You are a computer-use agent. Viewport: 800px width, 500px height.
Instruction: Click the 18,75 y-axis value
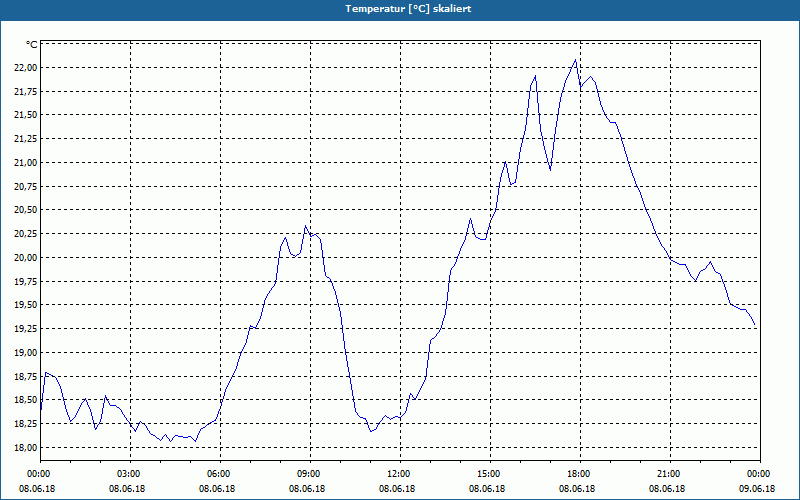point(26,376)
